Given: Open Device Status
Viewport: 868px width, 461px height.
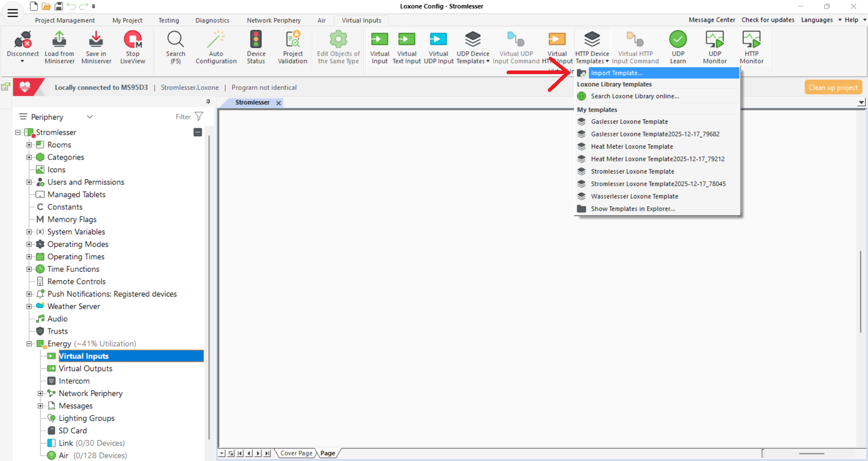Looking at the screenshot, I should point(256,47).
